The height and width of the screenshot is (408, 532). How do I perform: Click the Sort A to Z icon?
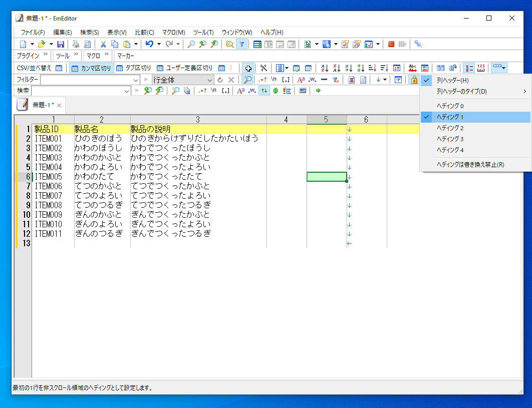(x=325, y=68)
